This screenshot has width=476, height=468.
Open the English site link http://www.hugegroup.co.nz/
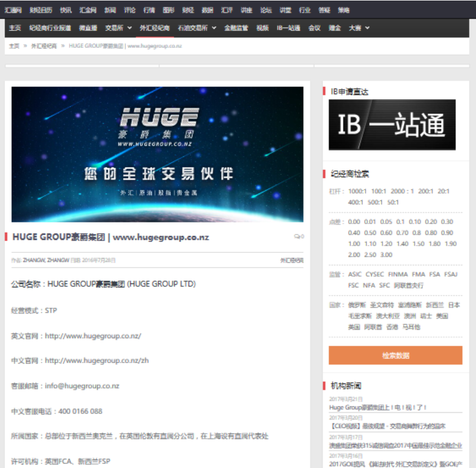pyautogui.click(x=93, y=336)
